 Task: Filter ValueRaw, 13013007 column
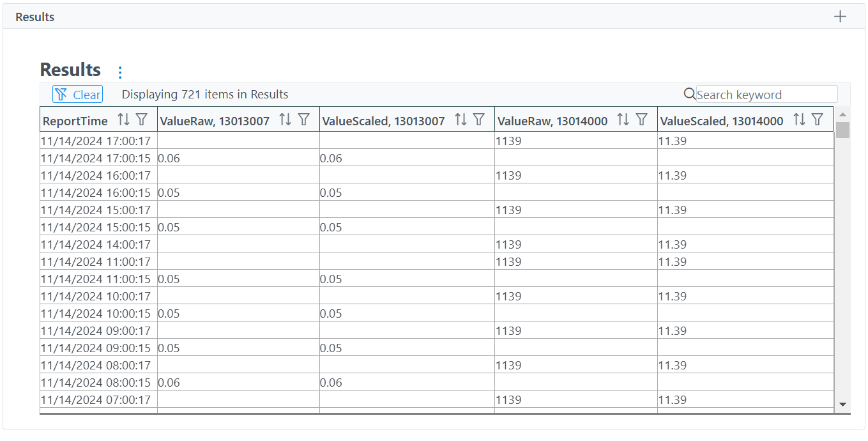pos(304,120)
